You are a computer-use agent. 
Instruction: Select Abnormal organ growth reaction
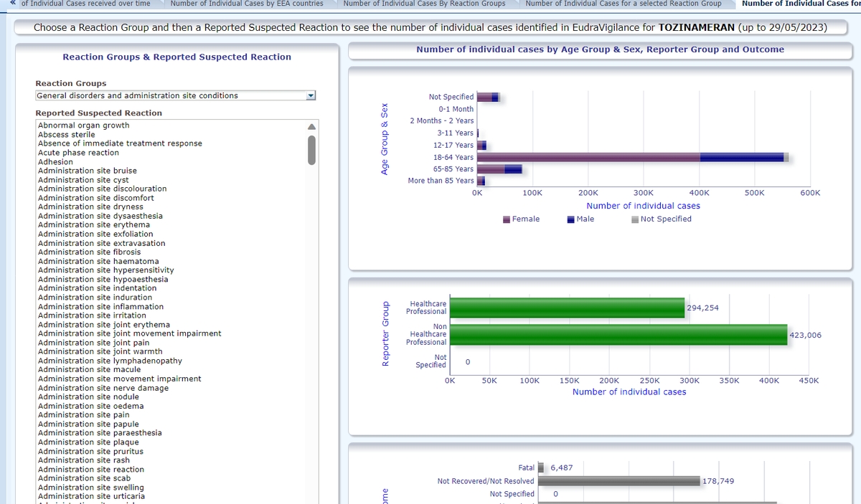tap(83, 125)
